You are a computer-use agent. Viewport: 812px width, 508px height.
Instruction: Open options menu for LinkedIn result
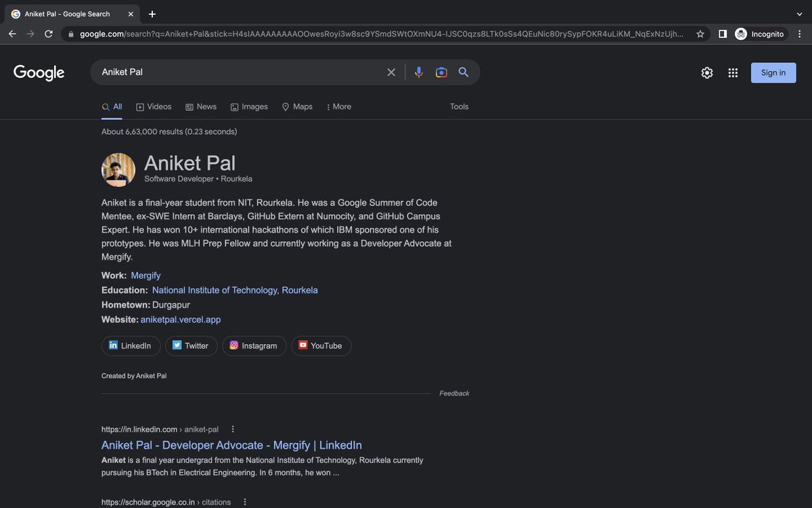coord(233,429)
